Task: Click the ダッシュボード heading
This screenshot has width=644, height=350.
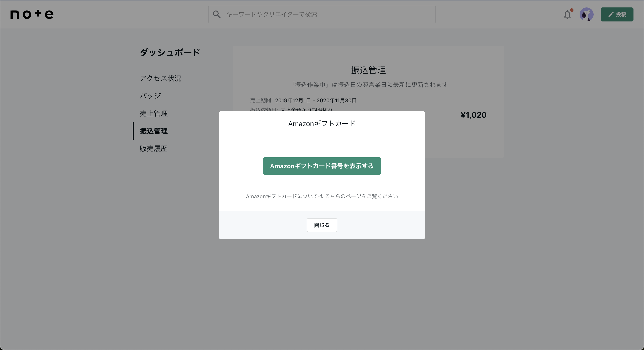Action: pos(170,53)
